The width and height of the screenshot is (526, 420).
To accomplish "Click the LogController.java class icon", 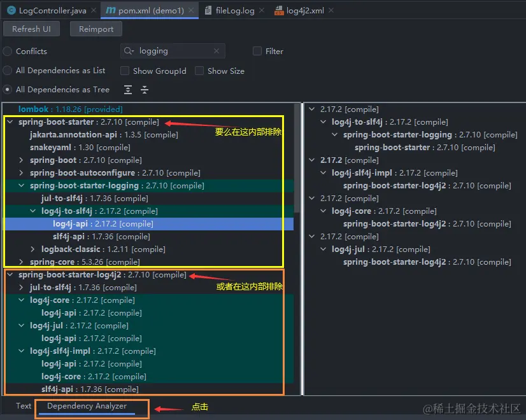I will click(x=11, y=10).
